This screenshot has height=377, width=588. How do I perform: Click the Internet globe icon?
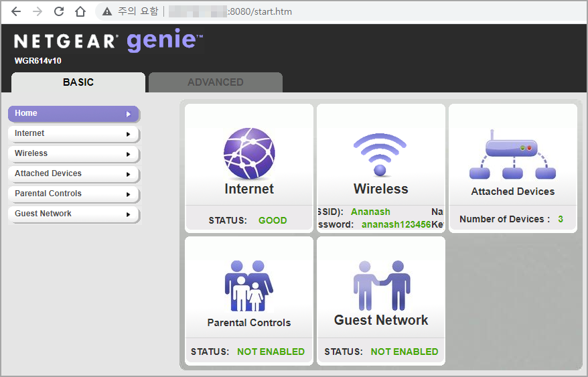(249, 153)
